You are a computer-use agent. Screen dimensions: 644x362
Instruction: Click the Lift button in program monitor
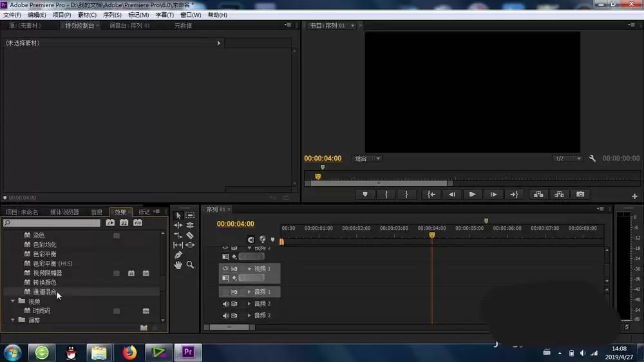click(x=538, y=195)
